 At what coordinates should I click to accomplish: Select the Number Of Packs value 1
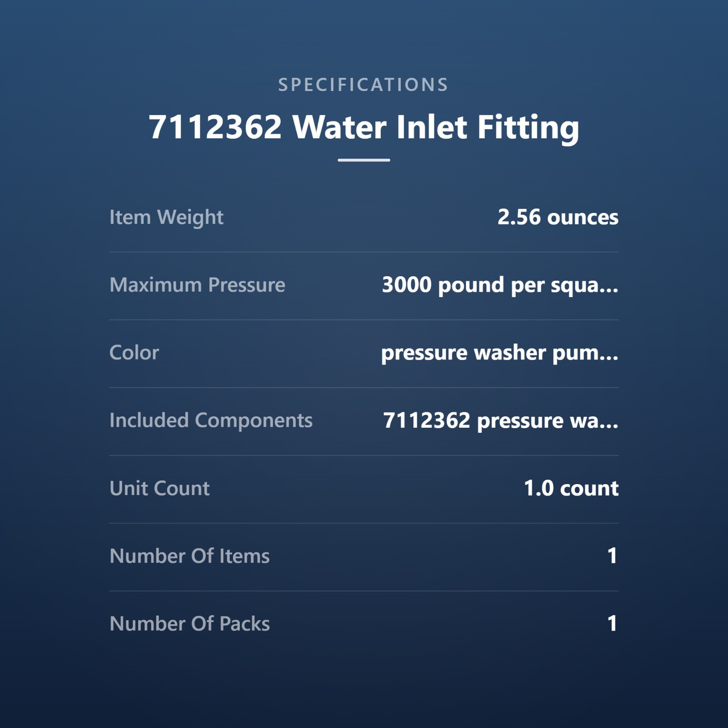(612, 624)
